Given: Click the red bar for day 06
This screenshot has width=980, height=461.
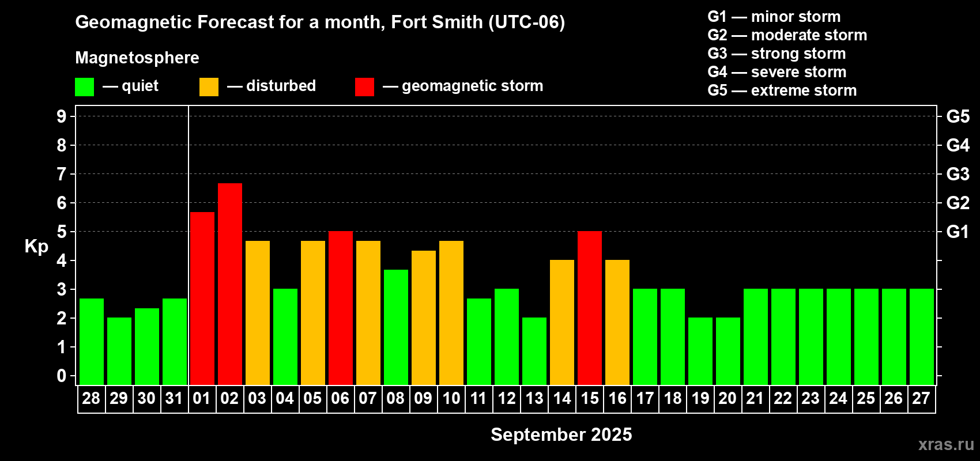Looking at the screenshot, I should click(341, 308).
